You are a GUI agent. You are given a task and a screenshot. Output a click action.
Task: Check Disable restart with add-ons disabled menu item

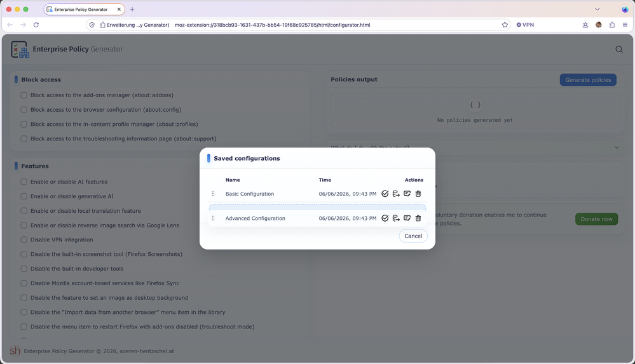[x=24, y=327]
